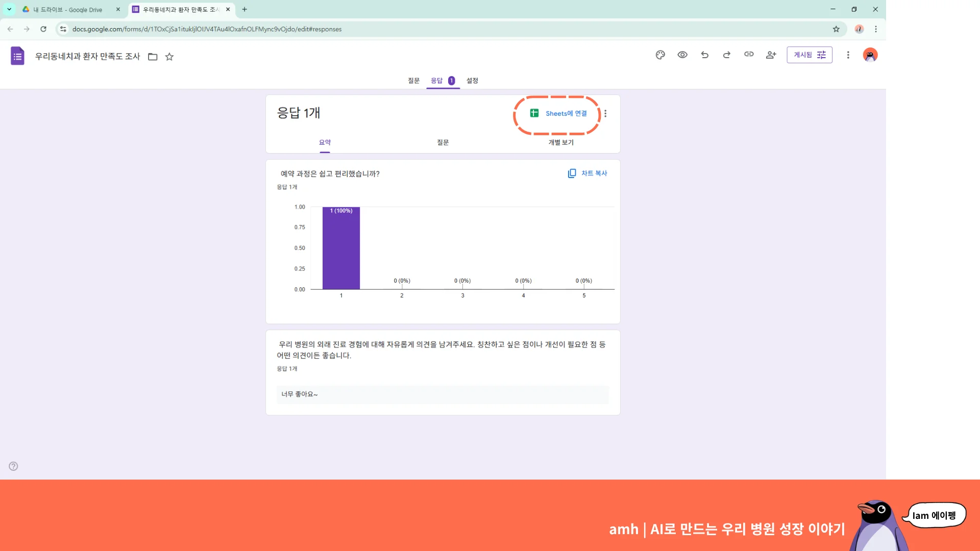This screenshot has height=551, width=980.
Task: Open the theme customization palette icon
Action: 660,55
